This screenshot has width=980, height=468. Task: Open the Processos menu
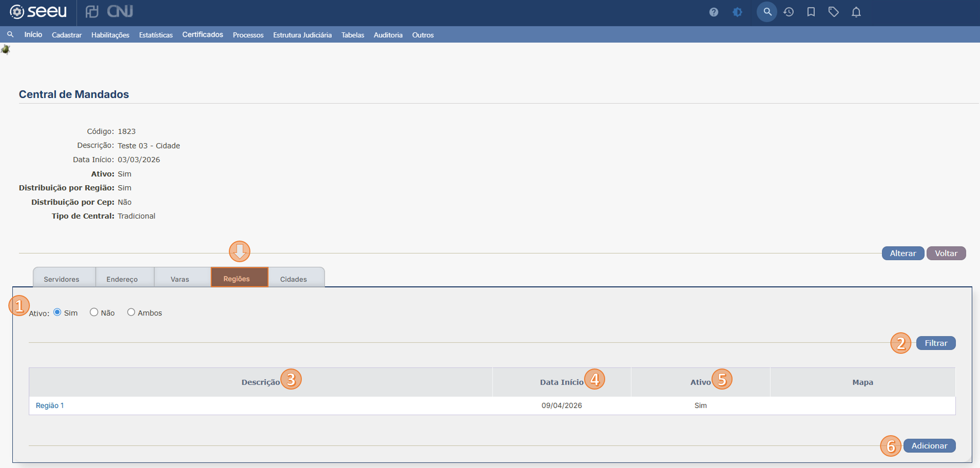point(248,35)
